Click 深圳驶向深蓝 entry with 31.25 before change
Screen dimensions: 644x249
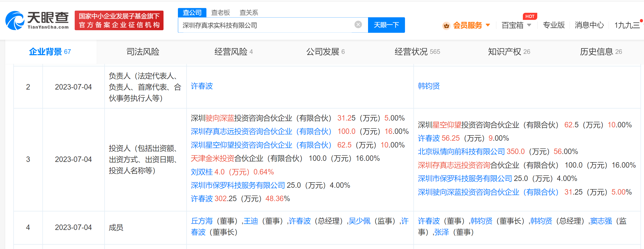[x=298, y=118]
